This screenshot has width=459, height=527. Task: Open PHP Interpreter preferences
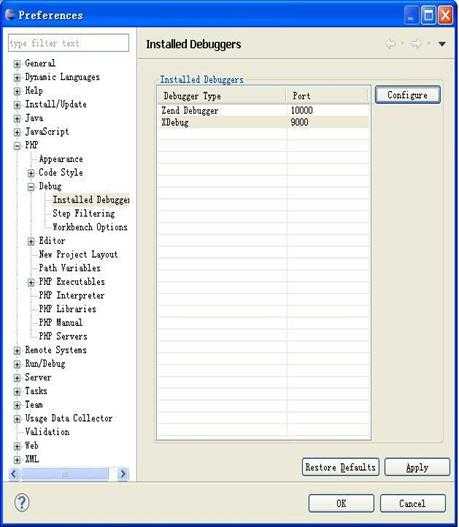point(72,295)
